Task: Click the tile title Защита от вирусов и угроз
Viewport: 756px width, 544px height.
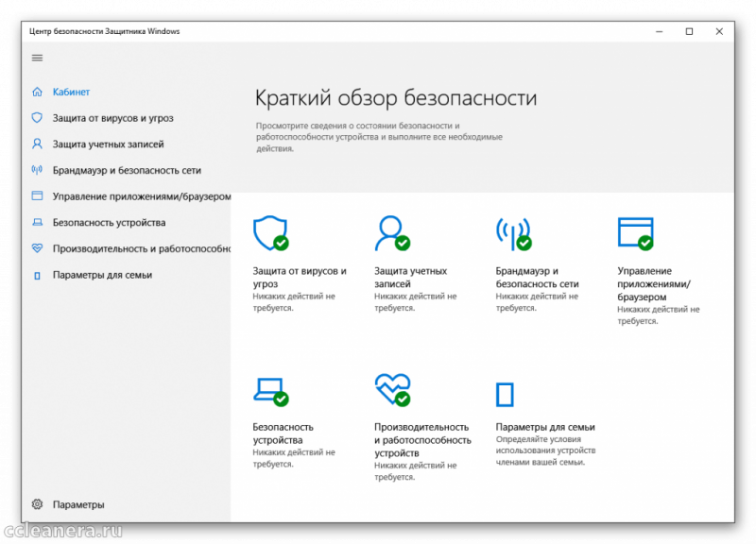Action: (x=300, y=277)
